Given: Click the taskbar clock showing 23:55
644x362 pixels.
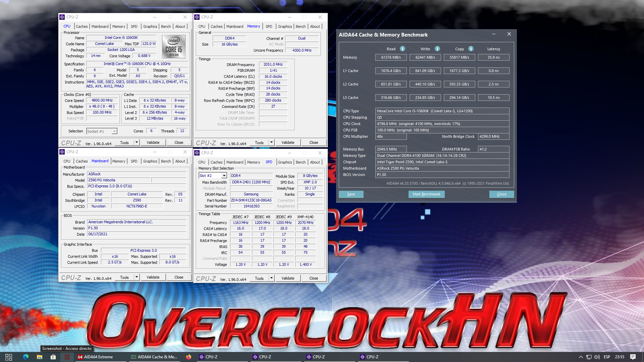Looking at the screenshot, I should click(620, 357).
